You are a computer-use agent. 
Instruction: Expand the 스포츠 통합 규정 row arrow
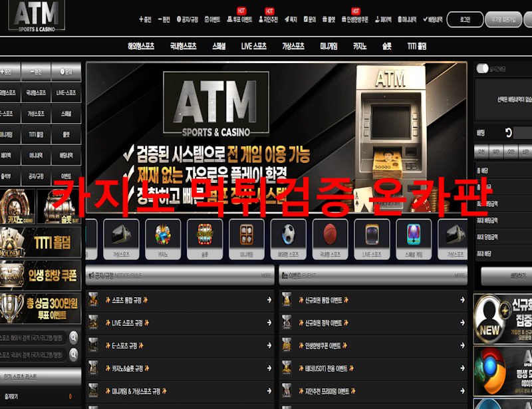269,300
